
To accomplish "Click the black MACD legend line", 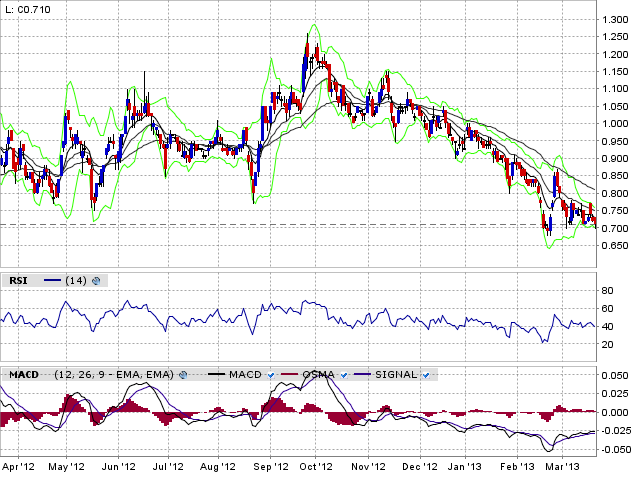I will click(216, 374).
